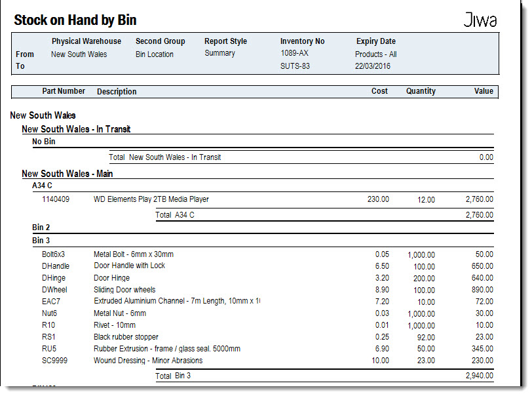Click part number 'R10'

[x=48, y=325]
